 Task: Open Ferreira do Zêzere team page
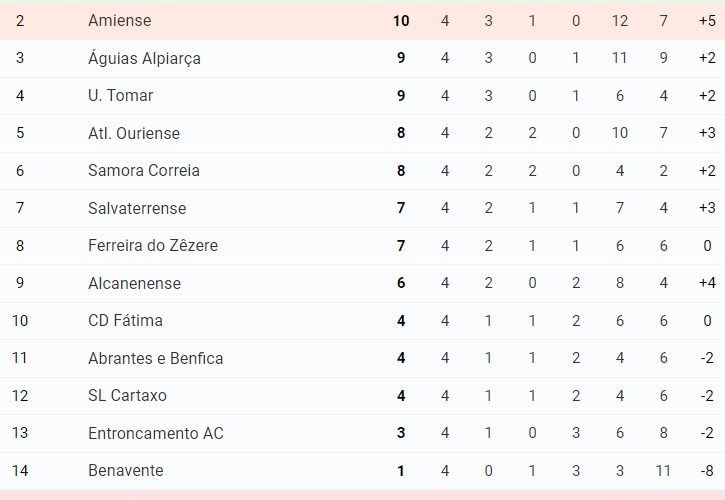click(x=153, y=246)
